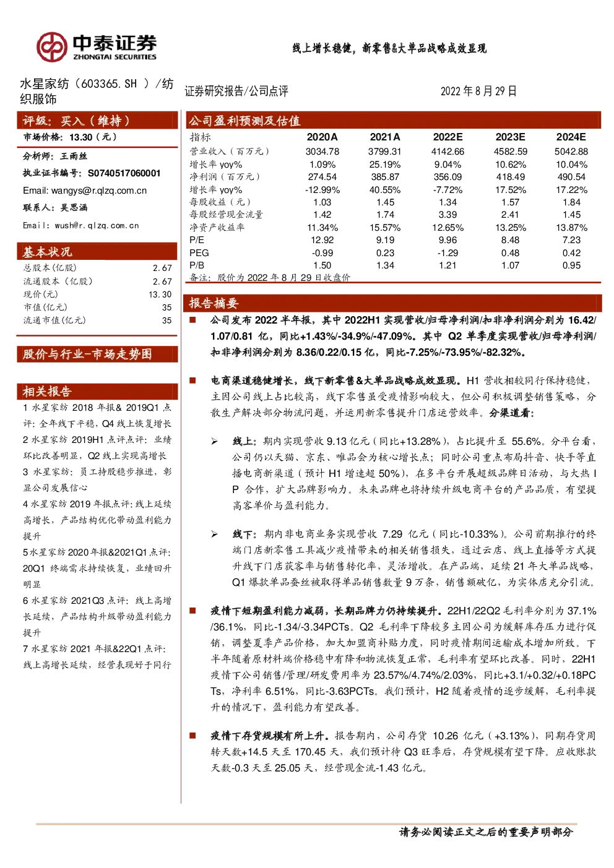Viewport: 614px width, 868px height.
Task: Select the 2022E column header
Action: [x=448, y=137]
